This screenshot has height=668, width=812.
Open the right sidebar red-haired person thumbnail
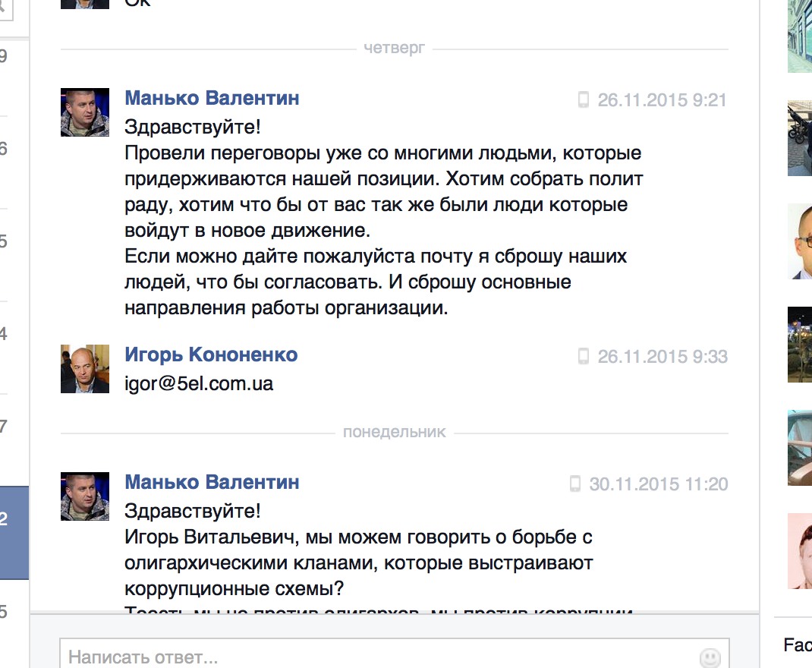tap(800, 551)
